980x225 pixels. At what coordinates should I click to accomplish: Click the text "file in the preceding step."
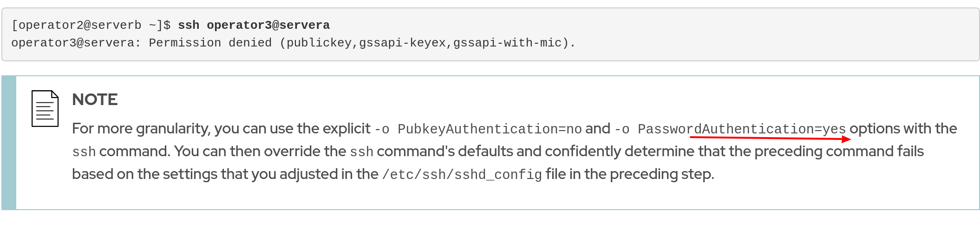tap(629, 174)
